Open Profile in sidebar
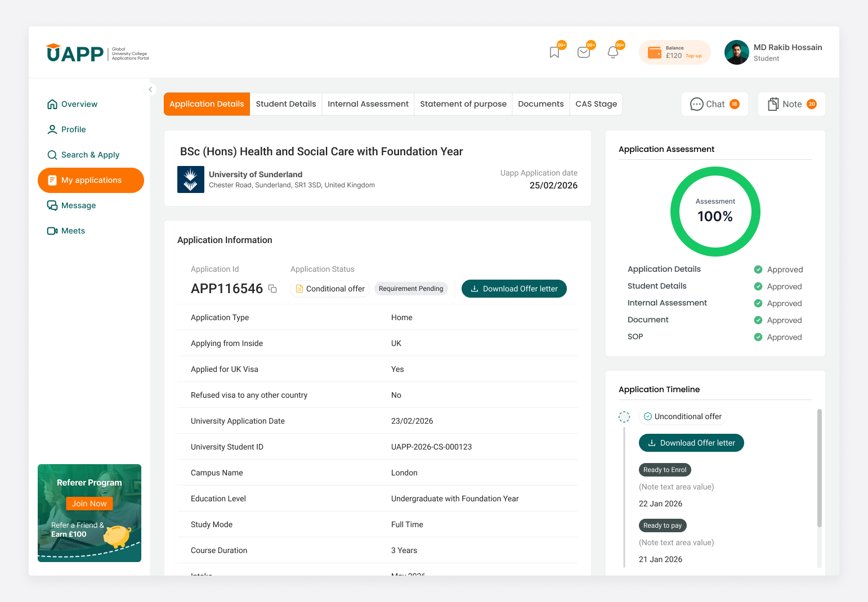This screenshot has width=868, height=602. coord(66,129)
